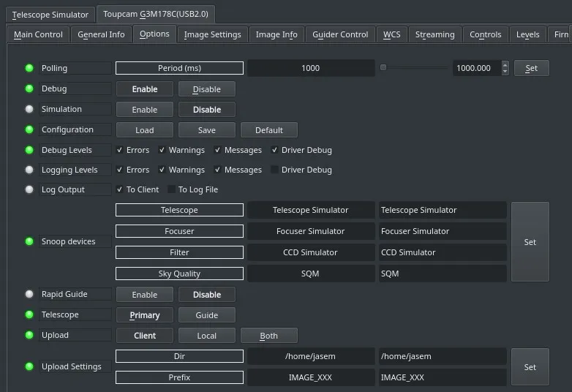Click the Debug Levels status light
572x392 pixels.
coord(29,150)
